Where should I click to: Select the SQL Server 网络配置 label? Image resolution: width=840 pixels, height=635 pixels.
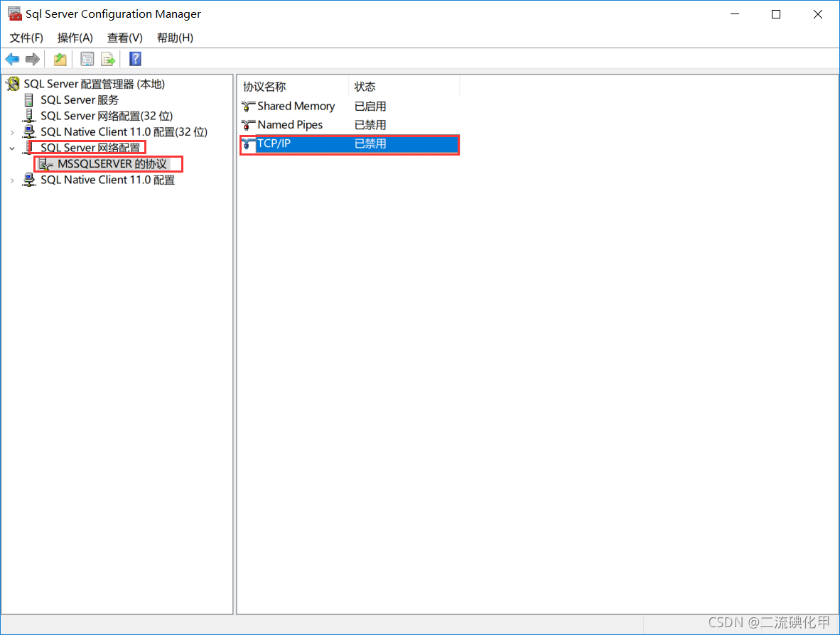[x=90, y=148]
